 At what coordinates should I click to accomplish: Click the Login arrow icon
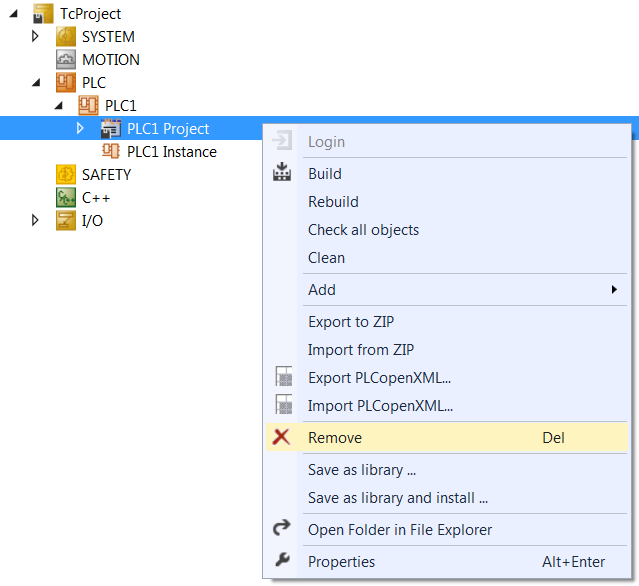(x=282, y=141)
